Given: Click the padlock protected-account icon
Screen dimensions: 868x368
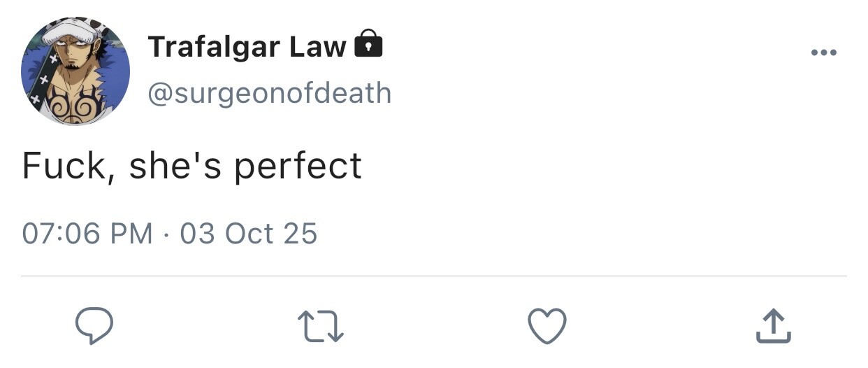Looking at the screenshot, I should (x=369, y=45).
